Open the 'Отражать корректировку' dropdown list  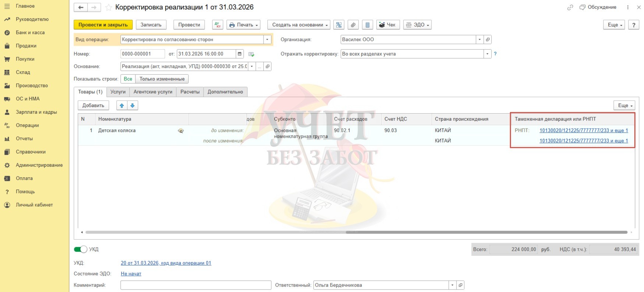[487, 54]
